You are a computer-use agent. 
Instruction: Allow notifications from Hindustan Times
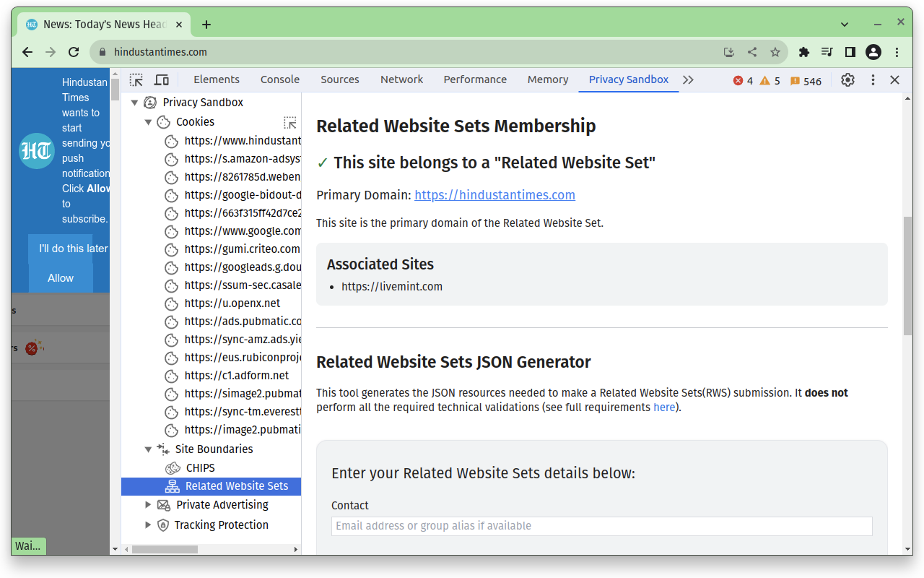coord(60,277)
